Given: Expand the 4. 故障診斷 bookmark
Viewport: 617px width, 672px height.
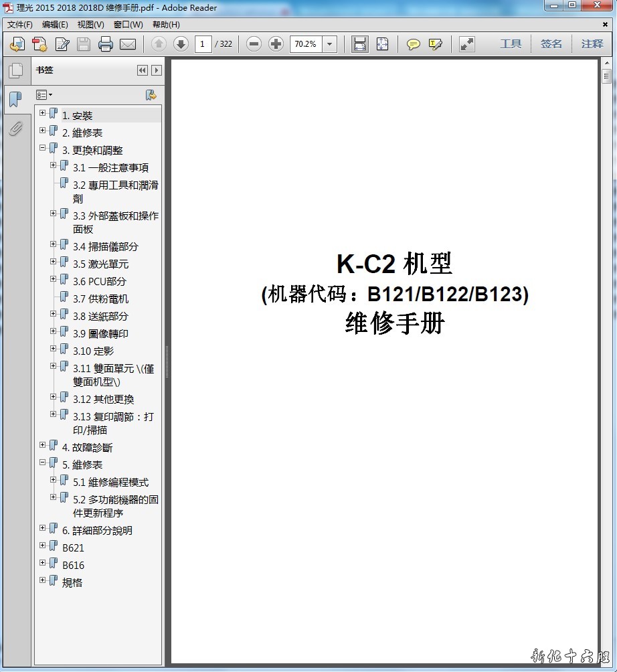Looking at the screenshot, I should (43, 445).
